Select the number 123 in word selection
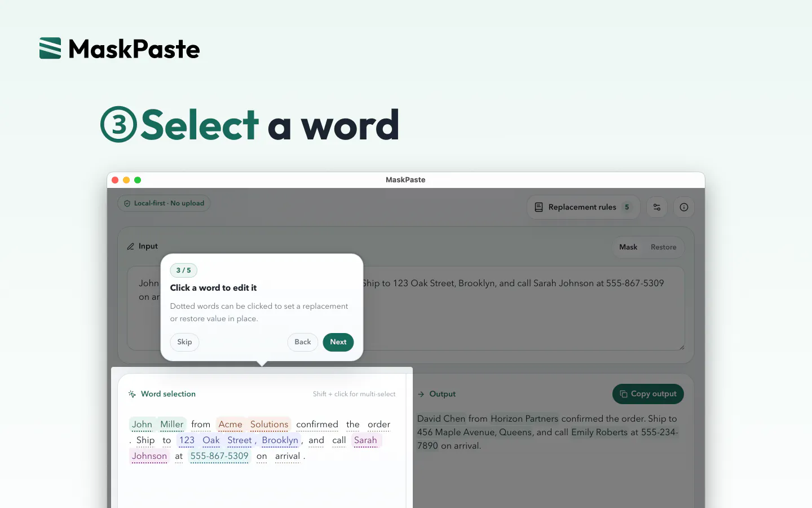The width and height of the screenshot is (812, 508). 187,440
